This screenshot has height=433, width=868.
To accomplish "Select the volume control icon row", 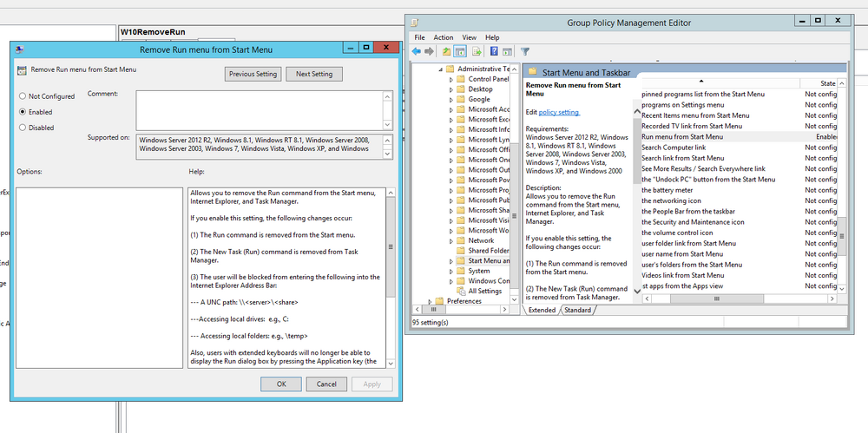I will click(739, 233).
